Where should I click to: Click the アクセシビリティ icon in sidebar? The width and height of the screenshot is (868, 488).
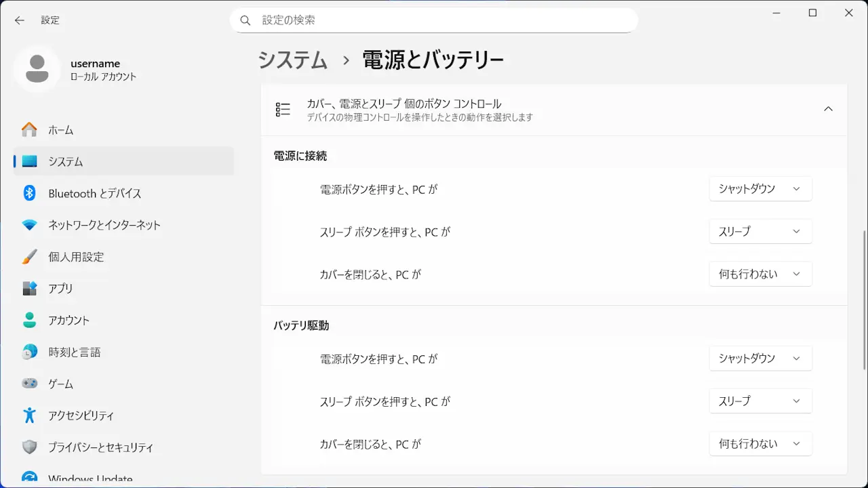point(29,415)
